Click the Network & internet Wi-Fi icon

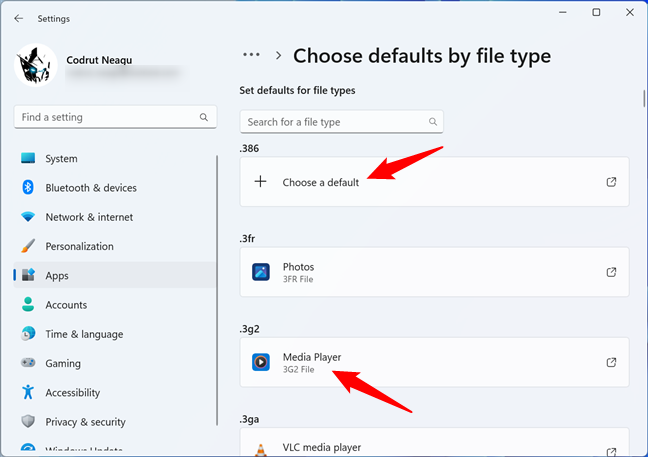[x=28, y=217]
